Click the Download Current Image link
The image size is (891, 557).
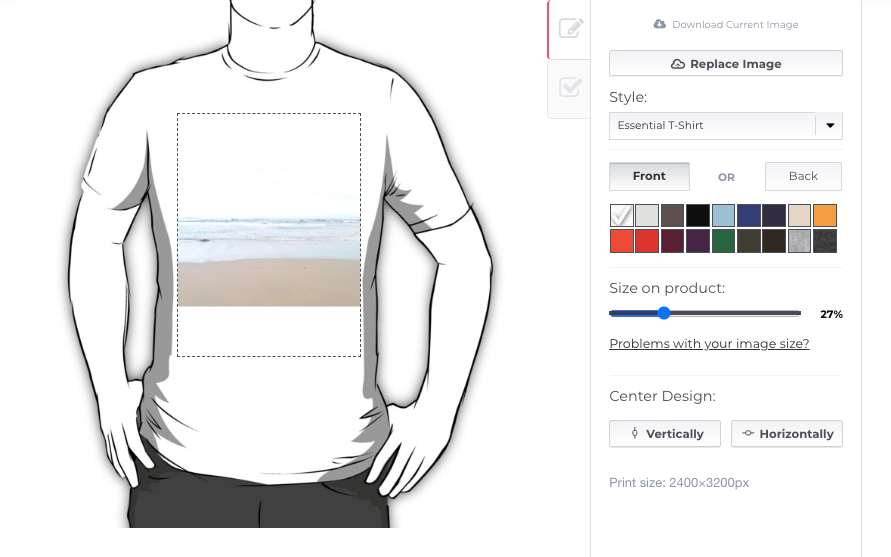(x=725, y=24)
